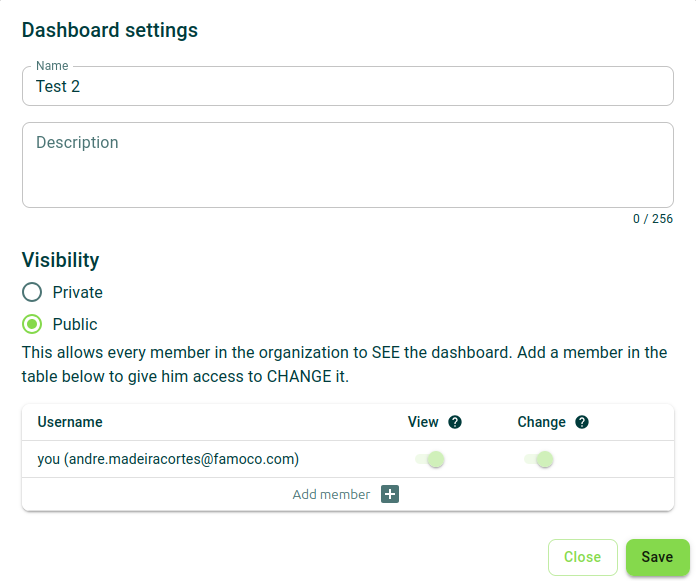Click the View column header text
Screen dimensions: 696x581
423,422
